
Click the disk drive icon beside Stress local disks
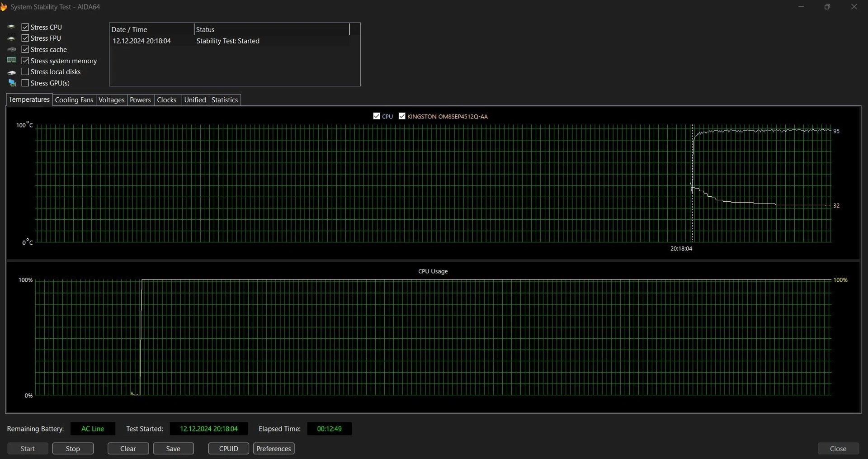[x=12, y=72]
